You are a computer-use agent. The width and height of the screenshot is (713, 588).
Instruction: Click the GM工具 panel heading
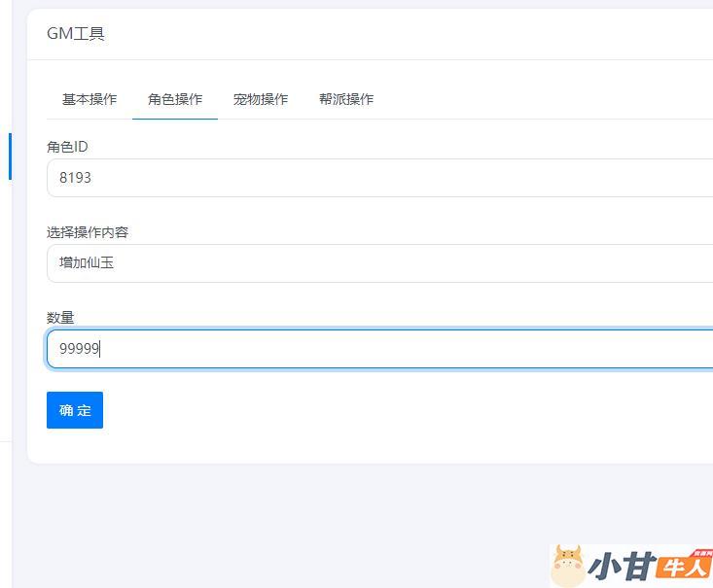76,34
